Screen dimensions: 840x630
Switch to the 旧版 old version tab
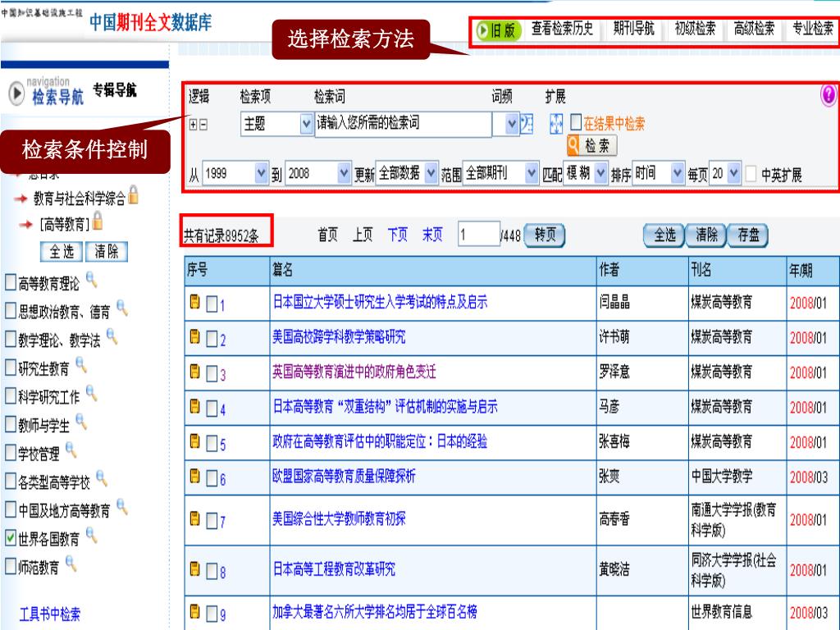coord(498,30)
